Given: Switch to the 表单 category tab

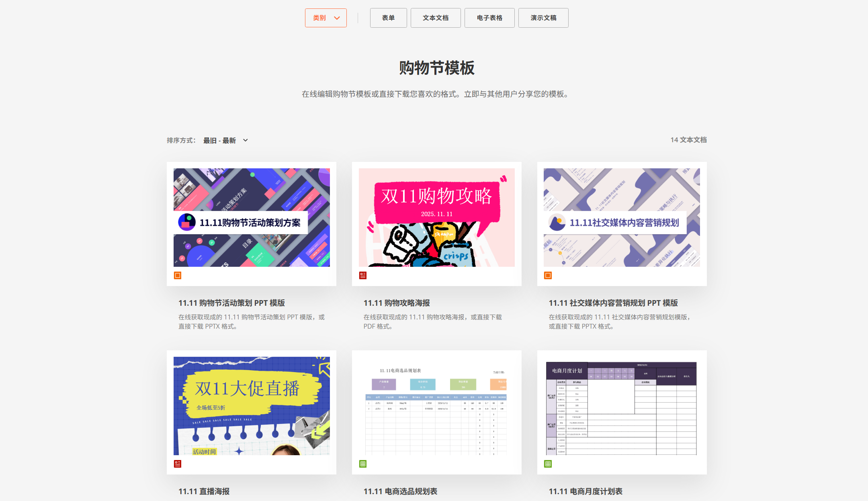Looking at the screenshot, I should pos(388,18).
